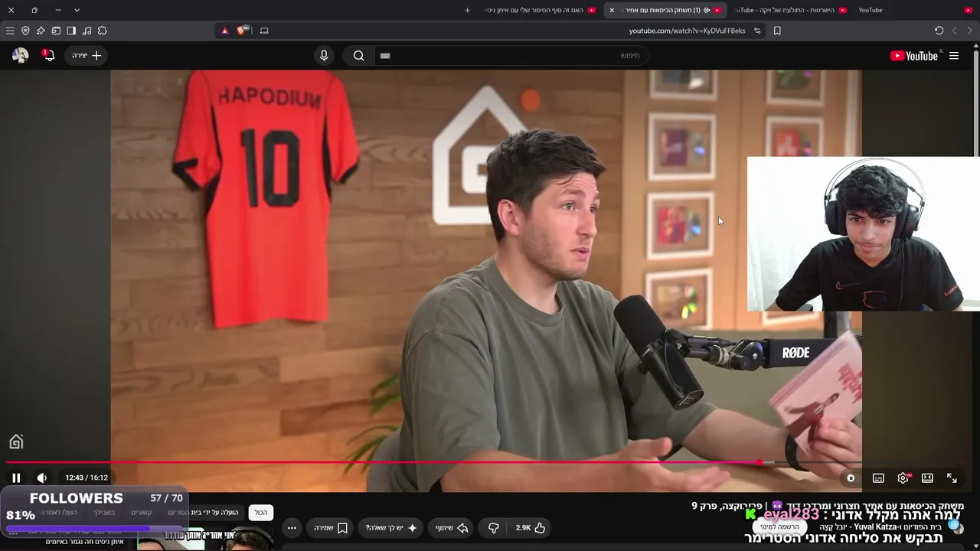Open the יש לך שאלה? ask button
The width and height of the screenshot is (980, 551).
click(x=391, y=527)
